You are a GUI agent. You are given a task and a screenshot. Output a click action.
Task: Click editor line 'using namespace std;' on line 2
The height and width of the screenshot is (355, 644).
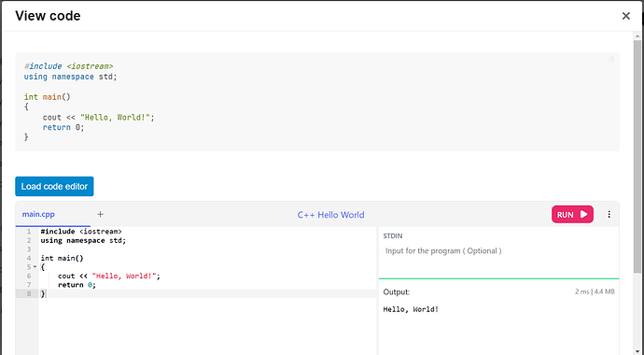tap(83, 241)
